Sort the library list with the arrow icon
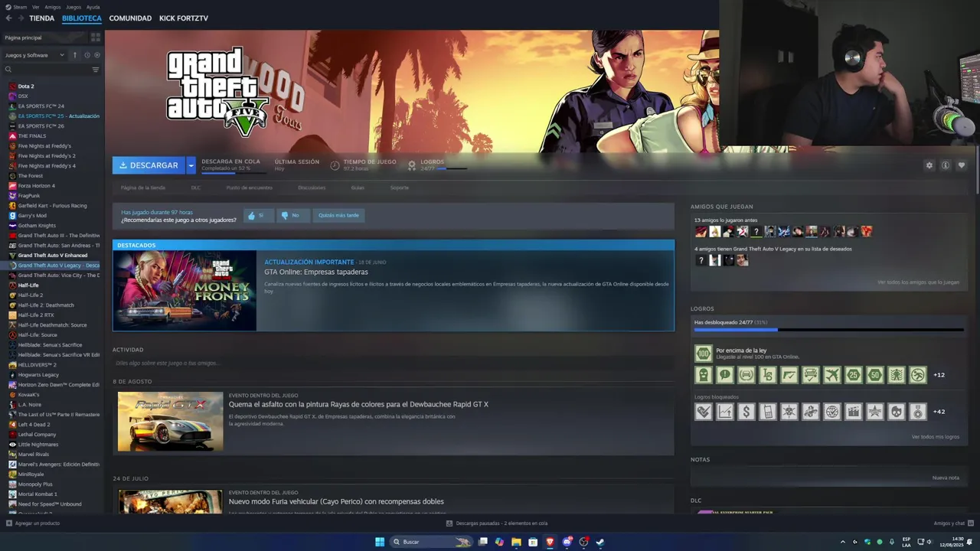This screenshot has width=980, height=551. tap(75, 55)
